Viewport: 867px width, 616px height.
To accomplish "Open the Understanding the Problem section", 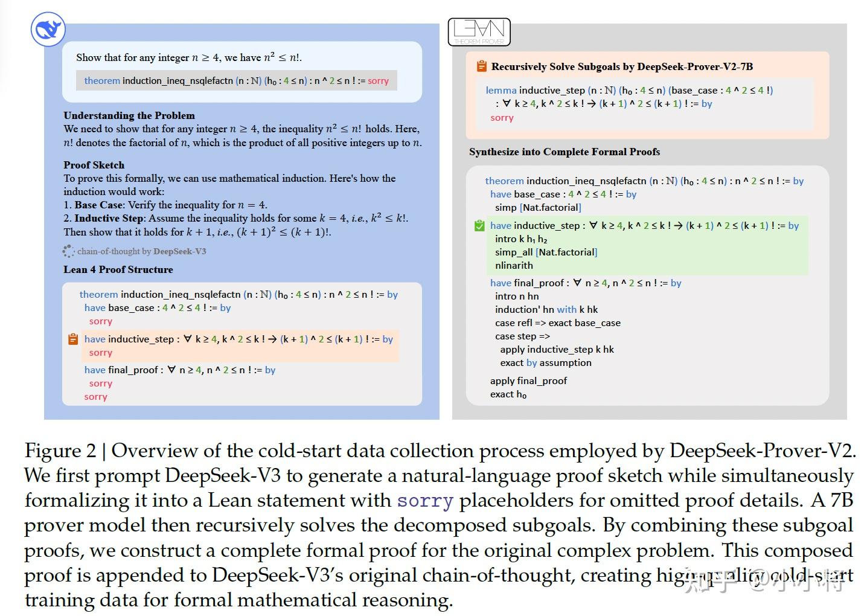I will (x=129, y=115).
